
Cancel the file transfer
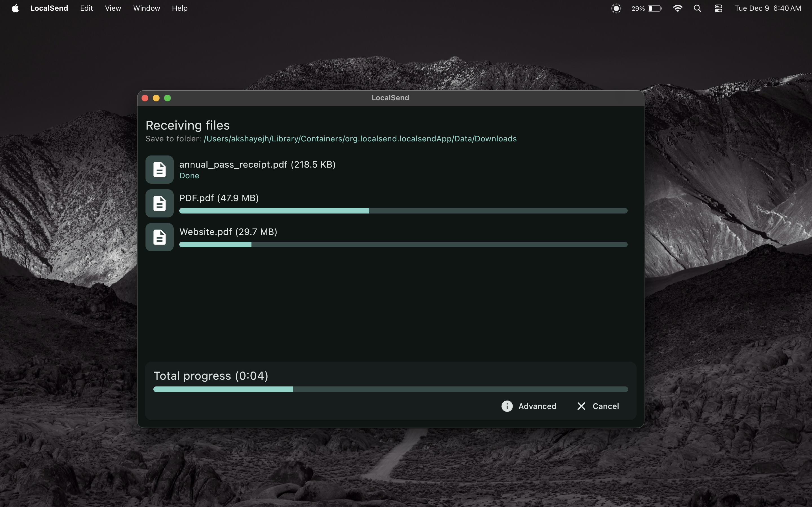(x=605, y=406)
